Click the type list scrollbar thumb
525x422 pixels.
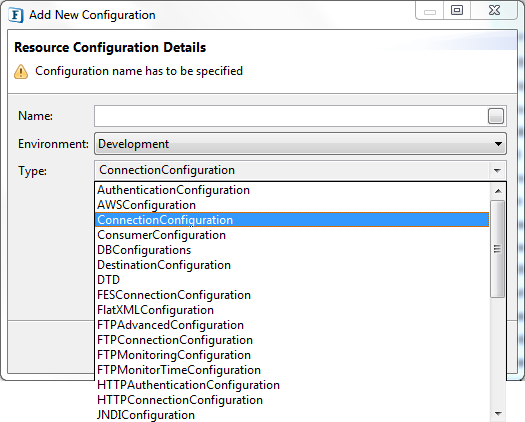(498, 249)
